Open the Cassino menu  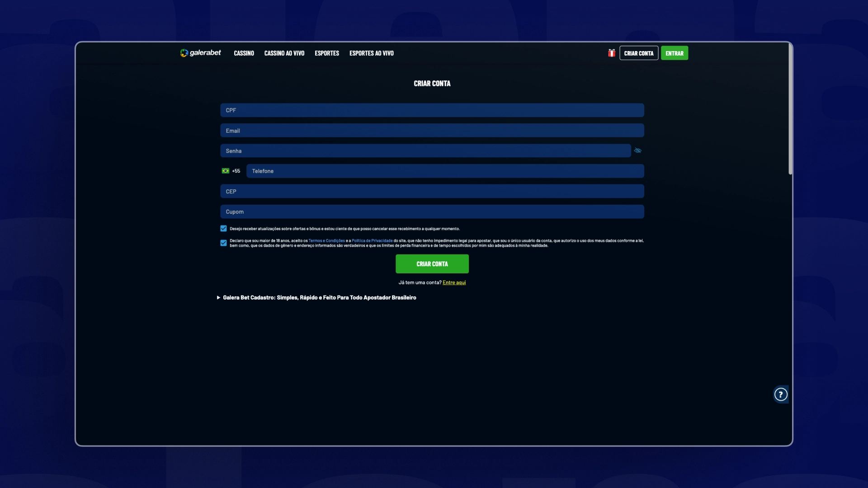[x=244, y=53]
